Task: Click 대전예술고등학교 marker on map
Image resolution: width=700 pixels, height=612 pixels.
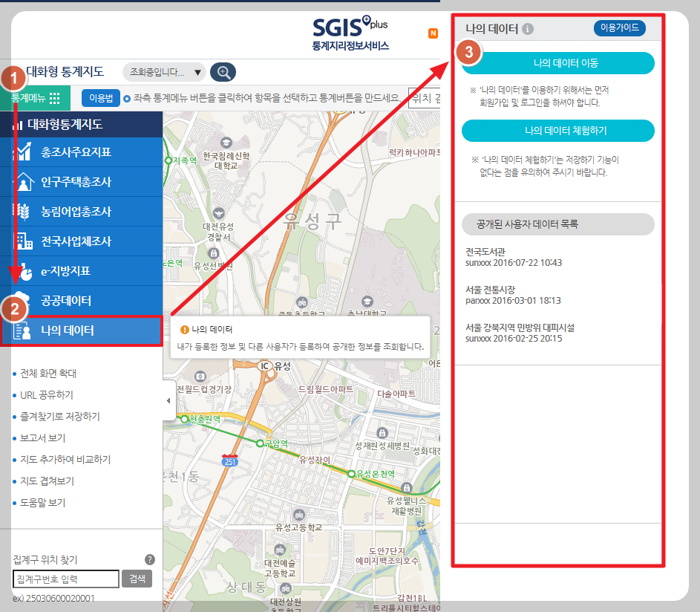Action: 280,550
